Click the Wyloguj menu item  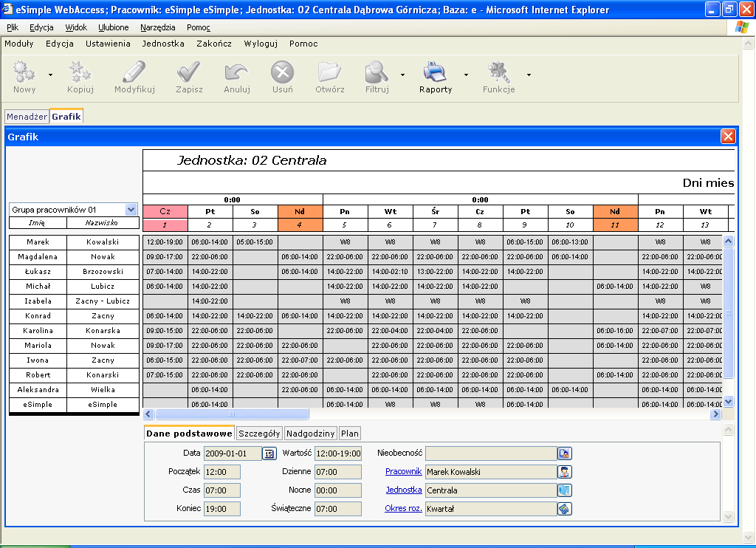[261, 44]
